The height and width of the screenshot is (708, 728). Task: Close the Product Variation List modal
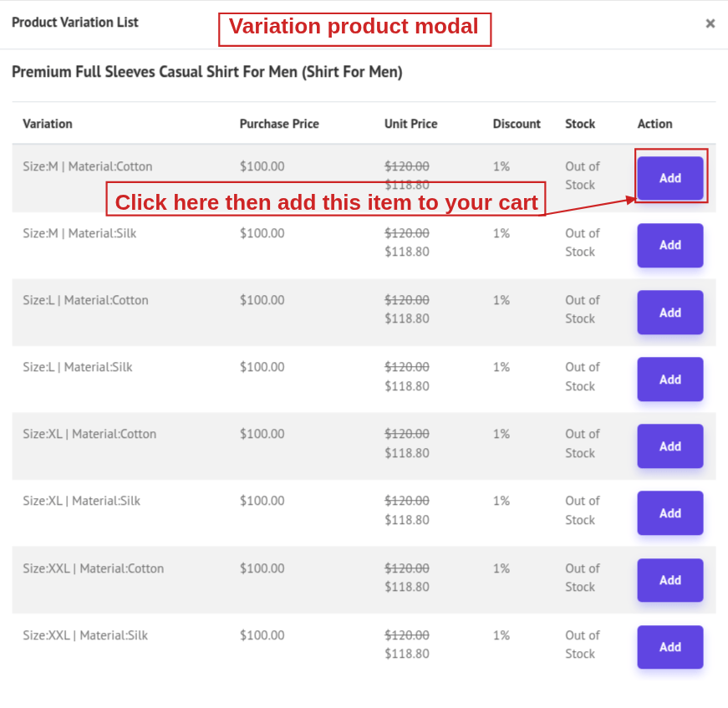pyautogui.click(x=710, y=23)
